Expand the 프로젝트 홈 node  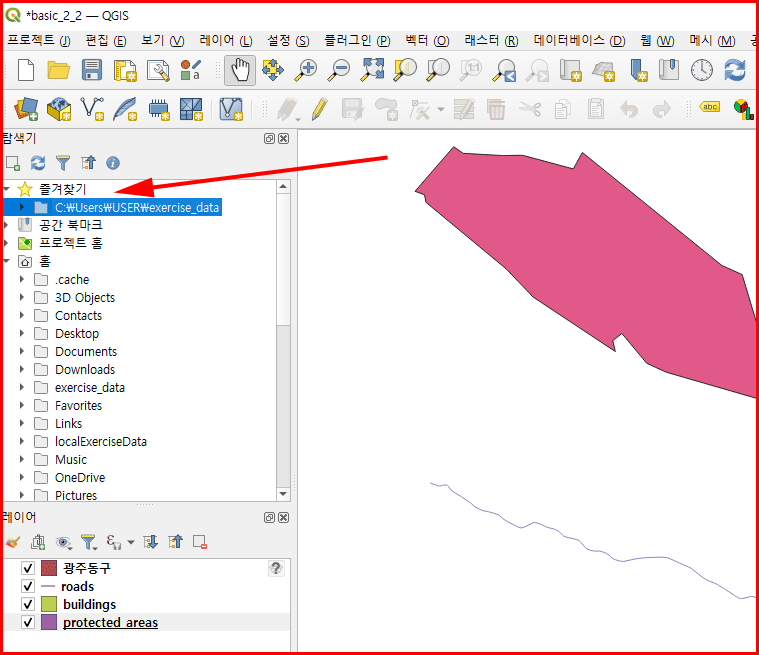click(x=6, y=243)
